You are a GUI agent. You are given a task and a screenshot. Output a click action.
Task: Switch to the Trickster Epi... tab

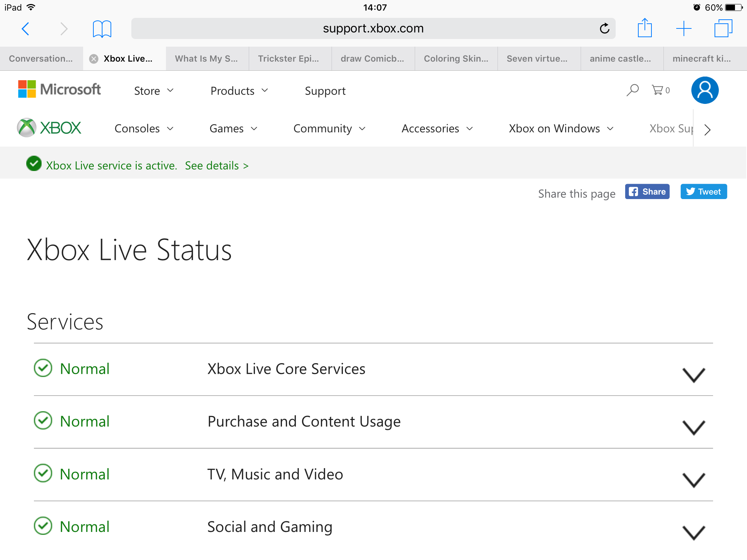[x=290, y=59]
